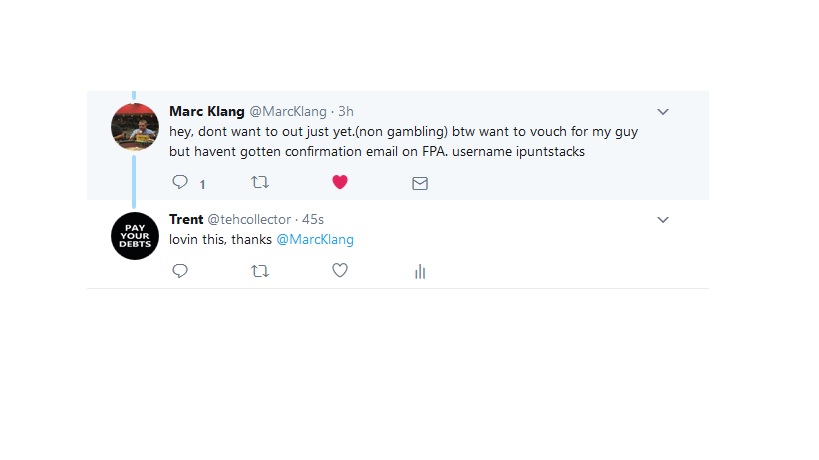The image size is (819, 460).
Task: Open the 'Pay Your Debts' avatar of Trent
Action: click(135, 236)
